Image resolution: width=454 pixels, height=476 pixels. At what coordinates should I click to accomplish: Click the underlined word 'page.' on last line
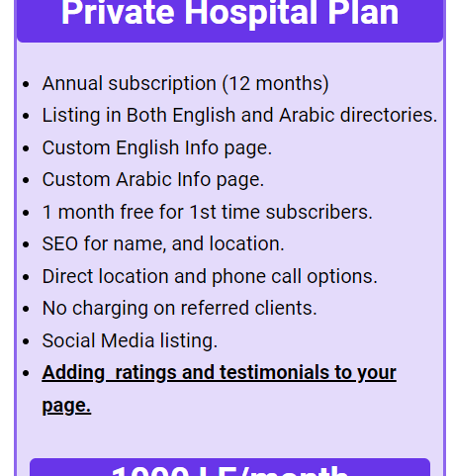click(66, 406)
